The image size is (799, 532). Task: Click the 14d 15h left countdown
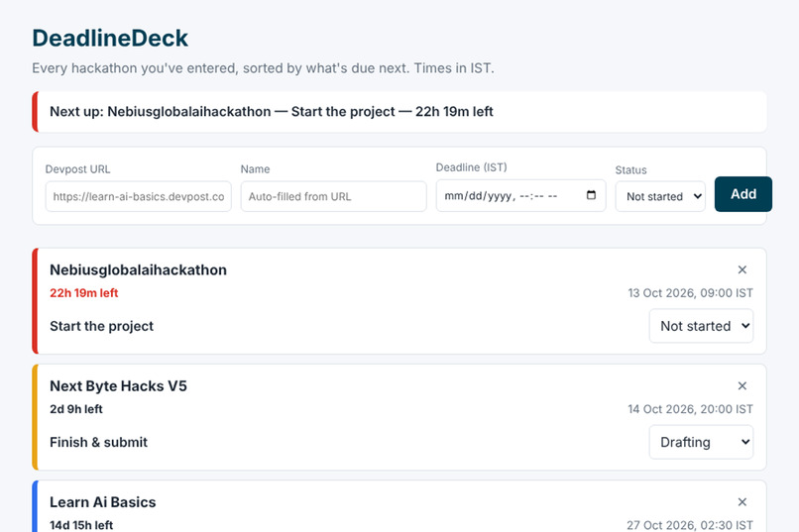click(x=81, y=525)
